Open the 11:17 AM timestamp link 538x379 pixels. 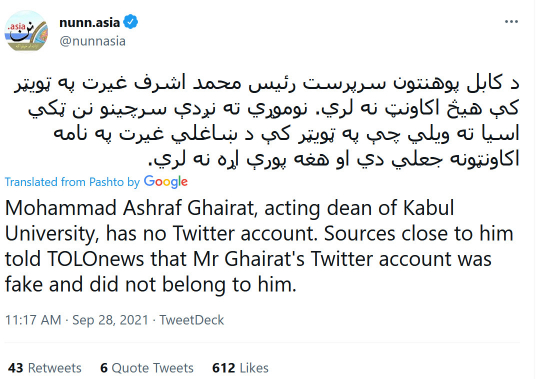[33, 320]
